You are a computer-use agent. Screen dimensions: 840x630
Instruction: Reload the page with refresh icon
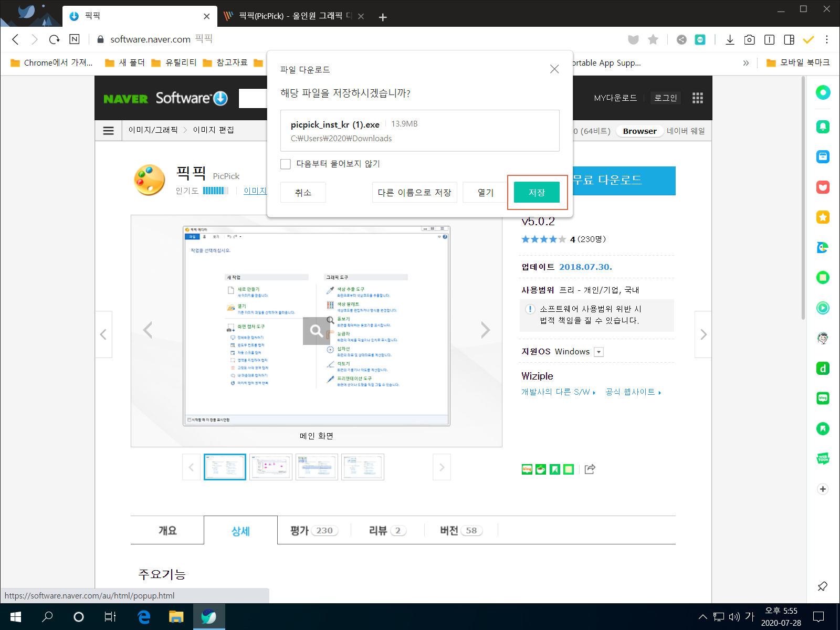click(54, 39)
